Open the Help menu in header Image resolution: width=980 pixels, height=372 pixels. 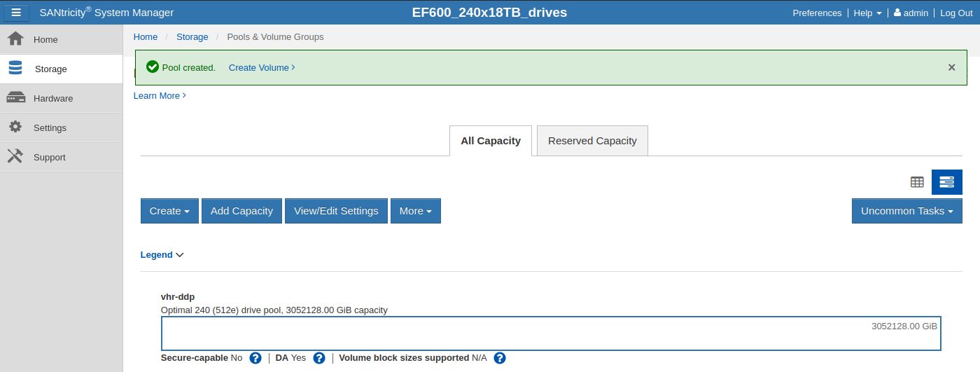pos(867,13)
